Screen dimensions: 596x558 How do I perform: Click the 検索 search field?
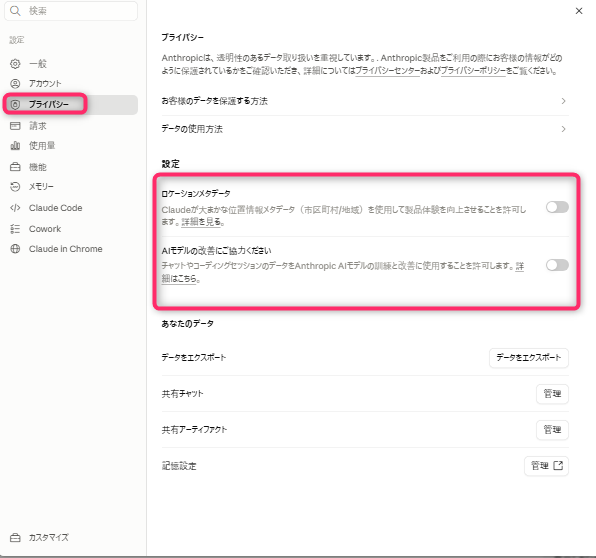(71, 11)
